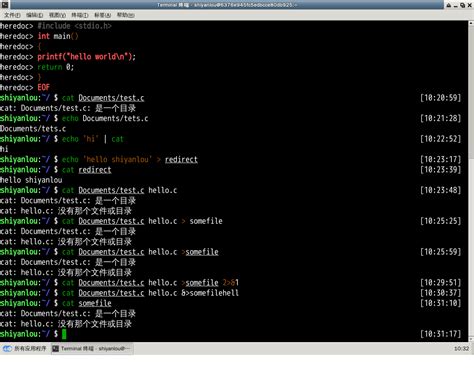Close the Terminal window

point(469,5)
